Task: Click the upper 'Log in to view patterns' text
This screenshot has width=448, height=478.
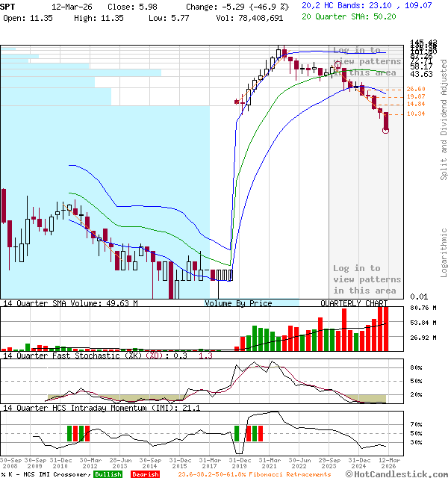Action: coord(367,61)
